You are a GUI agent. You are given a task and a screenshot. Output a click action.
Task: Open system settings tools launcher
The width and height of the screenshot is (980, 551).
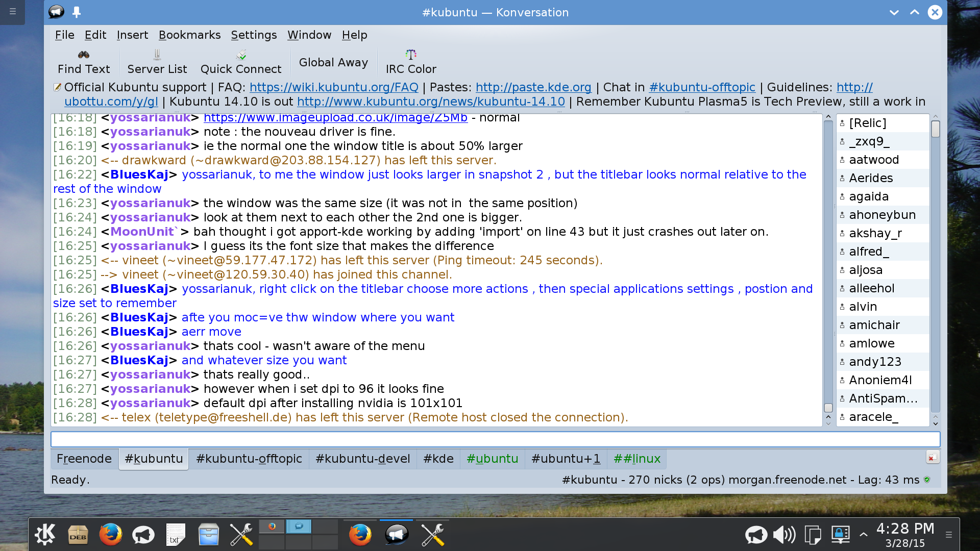pyautogui.click(x=241, y=535)
